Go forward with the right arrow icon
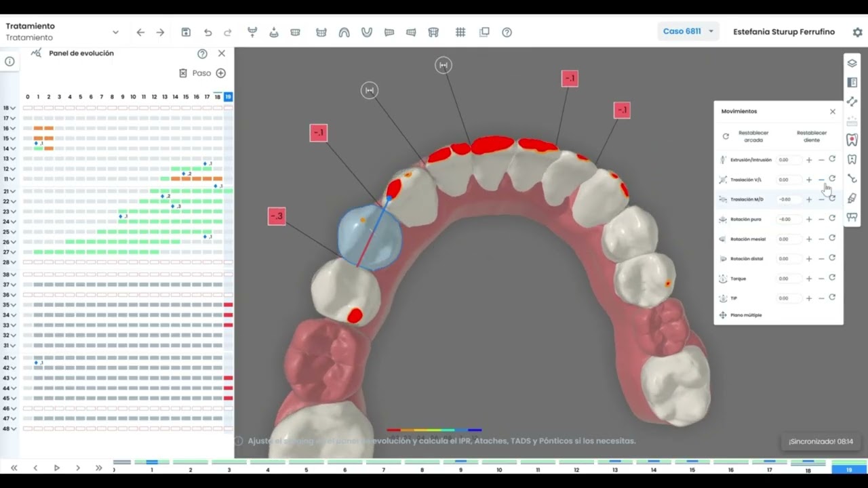 [160, 32]
